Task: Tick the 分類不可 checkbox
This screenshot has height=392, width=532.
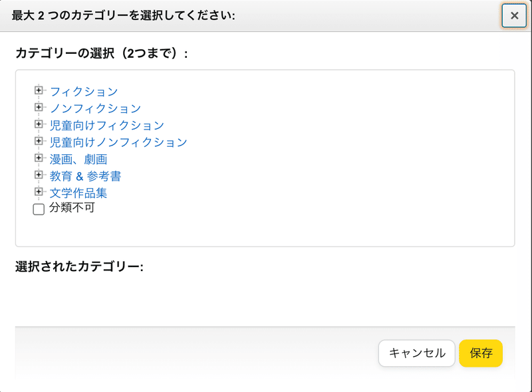Action: tap(39, 209)
